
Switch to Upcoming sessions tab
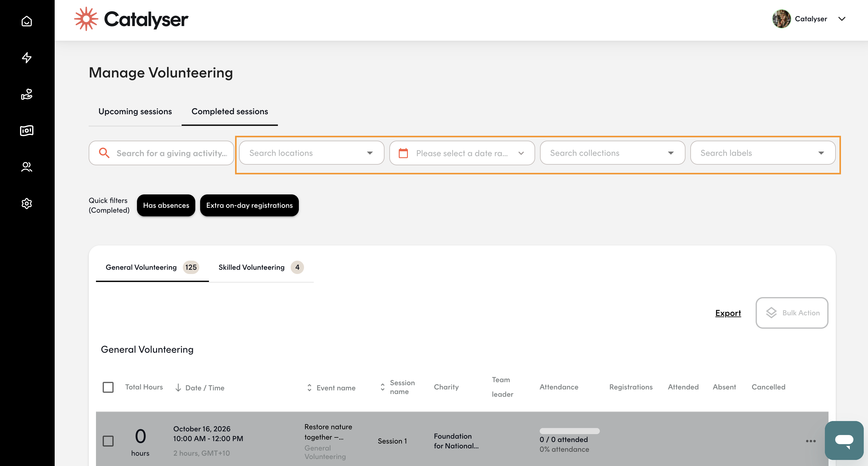click(x=135, y=111)
